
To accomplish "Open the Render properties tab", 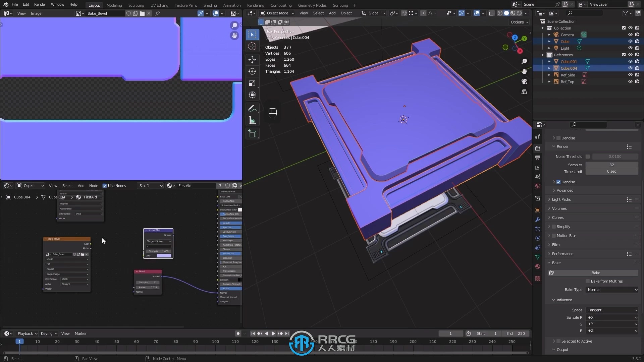I will click(538, 148).
